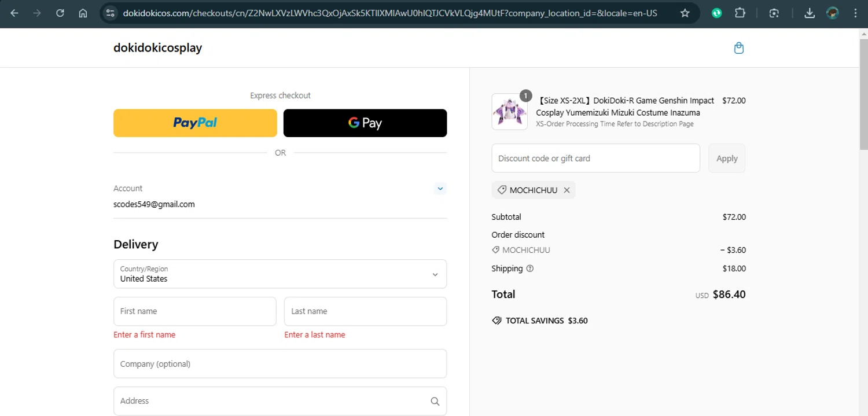This screenshot has height=416, width=868.
Task: Bookmark this page with the star icon
Action: tap(685, 13)
